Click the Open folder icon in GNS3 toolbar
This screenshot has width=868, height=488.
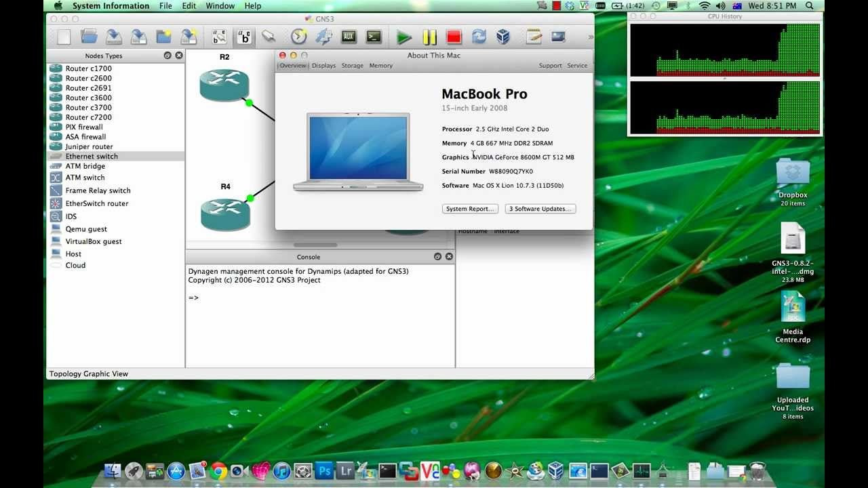pos(89,37)
